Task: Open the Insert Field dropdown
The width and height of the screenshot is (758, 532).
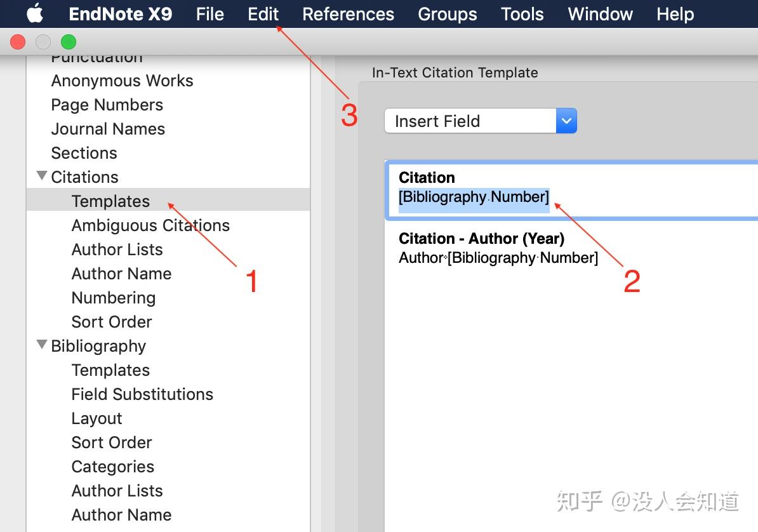Action: (565, 121)
